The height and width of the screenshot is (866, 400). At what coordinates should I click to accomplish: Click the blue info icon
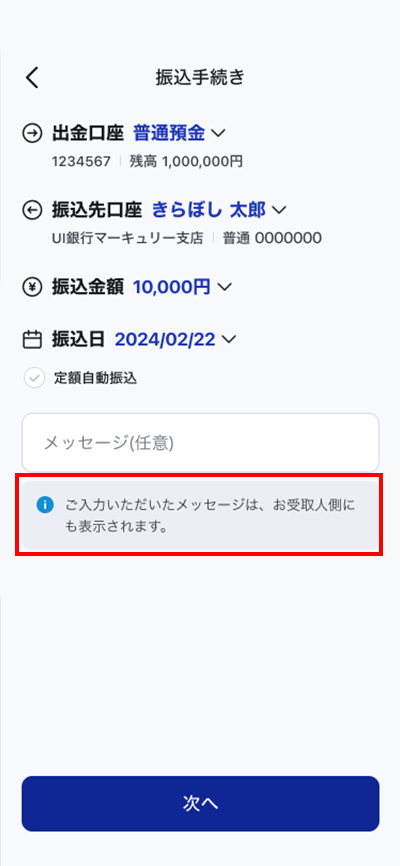click(x=45, y=504)
